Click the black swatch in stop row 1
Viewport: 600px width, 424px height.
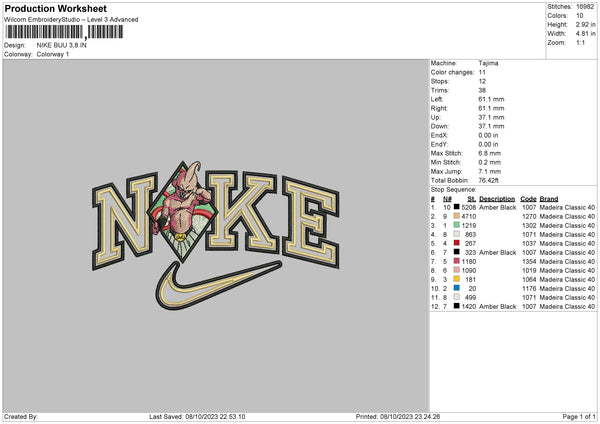click(457, 207)
